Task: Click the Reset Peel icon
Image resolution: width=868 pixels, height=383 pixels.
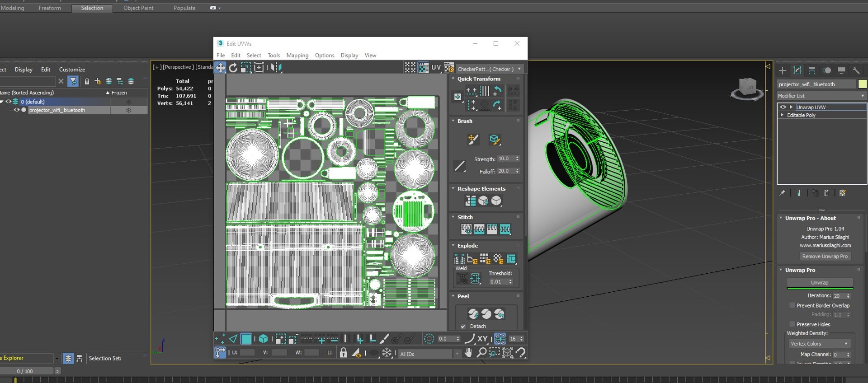Action: pyautogui.click(x=499, y=314)
